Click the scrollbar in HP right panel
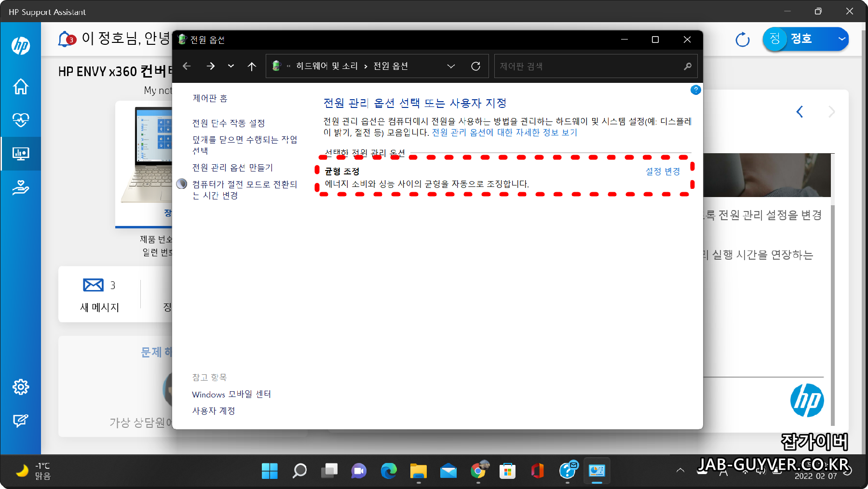868x489 pixels. (x=832, y=316)
